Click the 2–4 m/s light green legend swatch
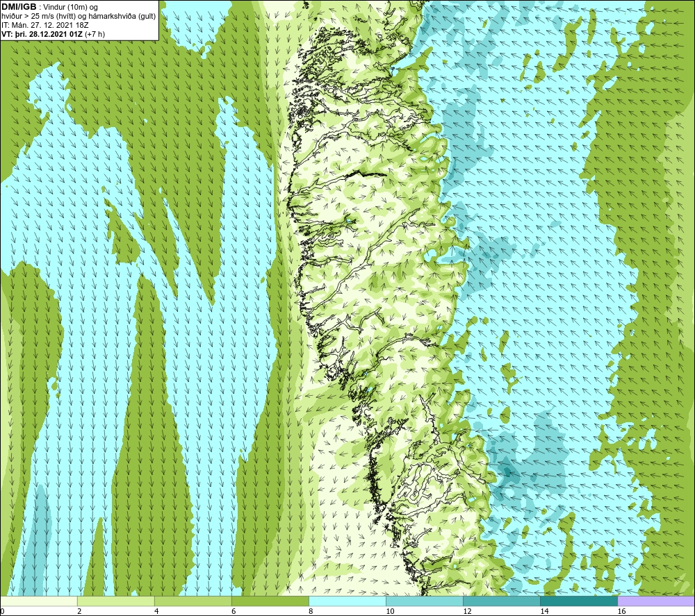 click(x=116, y=601)
